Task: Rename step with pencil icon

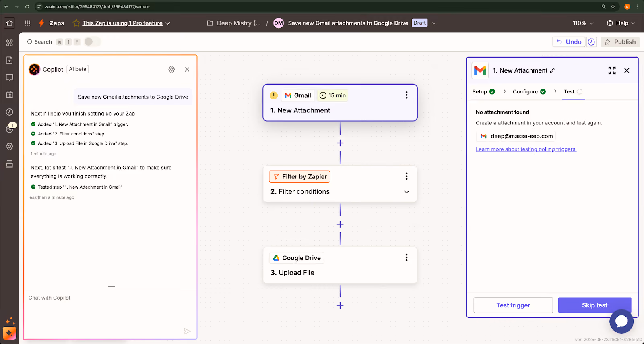Action: (x=553, y=70)
